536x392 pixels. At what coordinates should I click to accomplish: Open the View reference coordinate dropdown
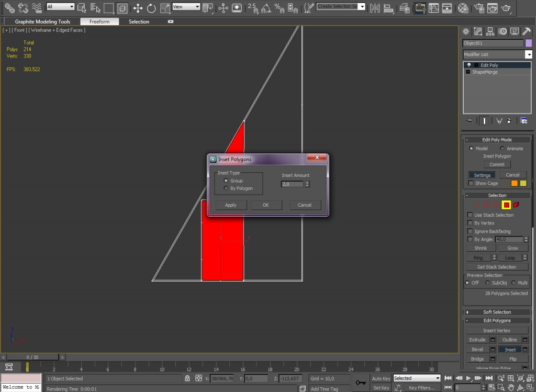186,6
